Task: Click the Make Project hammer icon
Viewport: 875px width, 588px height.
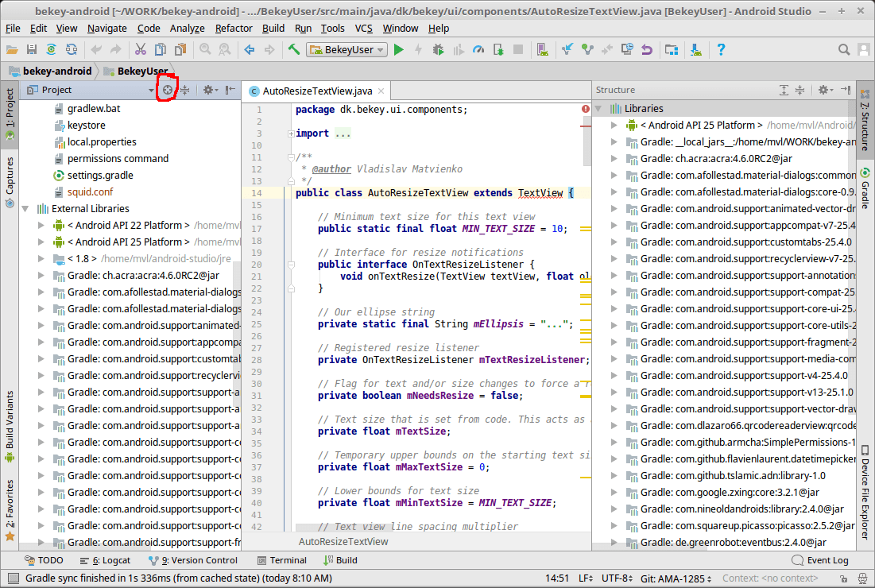Action: [294, 49]
